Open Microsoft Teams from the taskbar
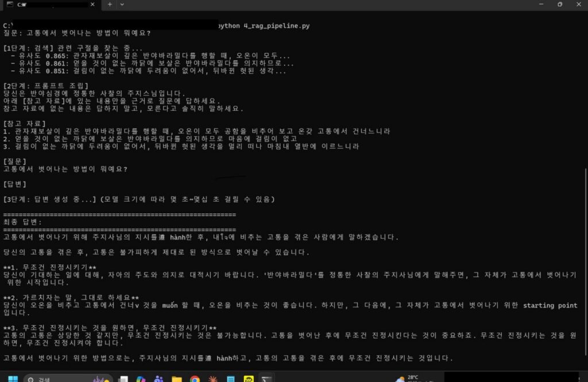Image resolution: width=588 pixels, height=382 pixels. click(158, 379)
